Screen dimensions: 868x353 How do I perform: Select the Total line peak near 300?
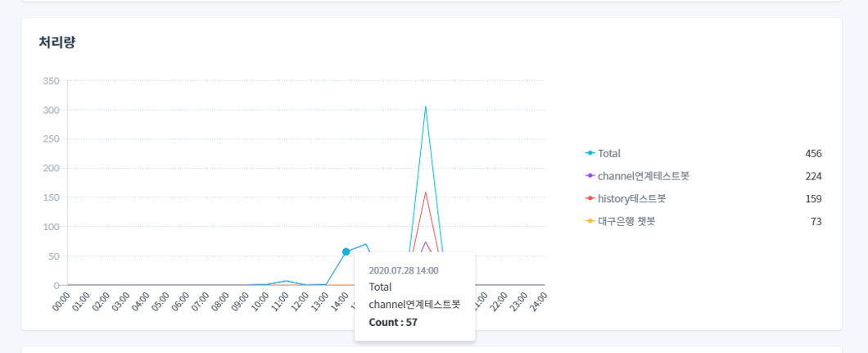pos(425,106)
